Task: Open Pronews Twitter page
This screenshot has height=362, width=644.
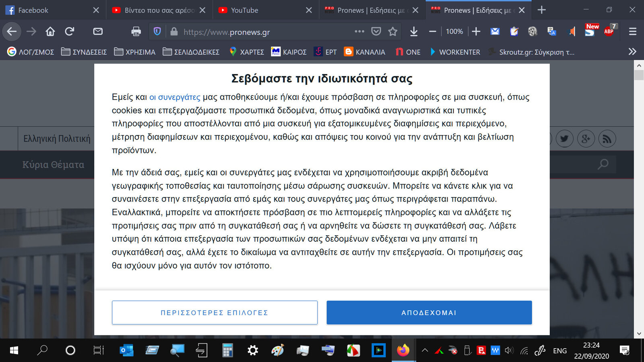Action: coord(564,139)
